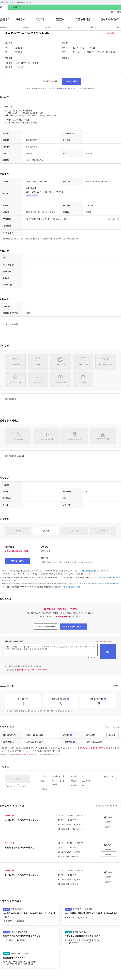The height and width of the screenshot is (980, 121).
Task: Open the 서정동 방문요양 요양보호사 posting
Action: pos(22,820)
